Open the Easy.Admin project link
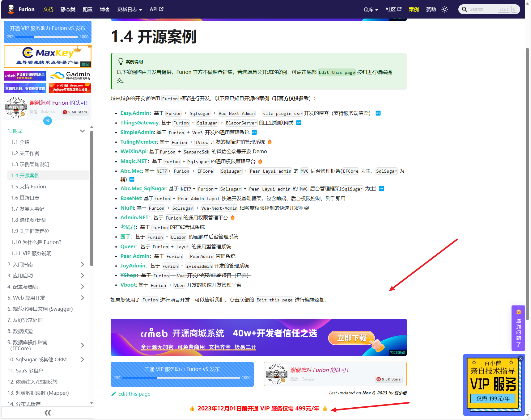 coord(135,113)
